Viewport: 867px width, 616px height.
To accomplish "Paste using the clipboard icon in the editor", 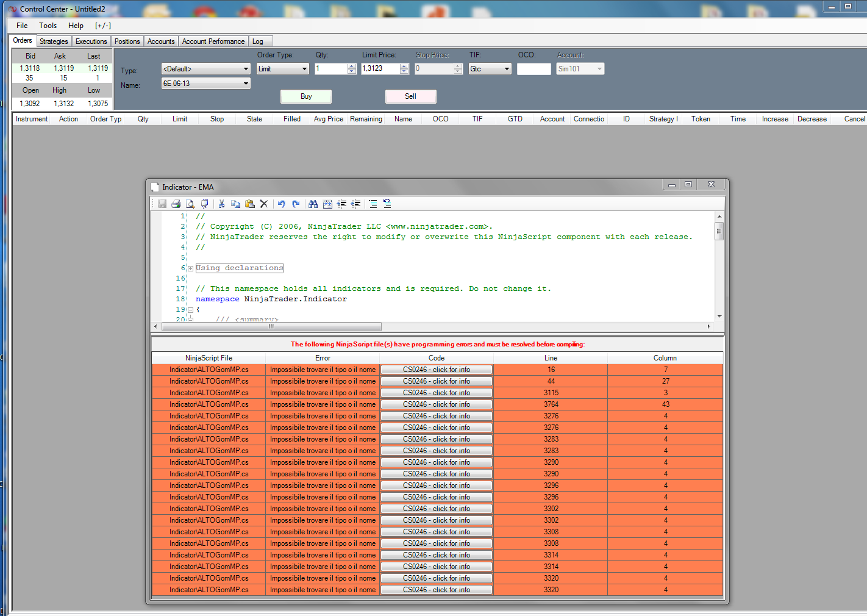I will [x=250, y=204].
